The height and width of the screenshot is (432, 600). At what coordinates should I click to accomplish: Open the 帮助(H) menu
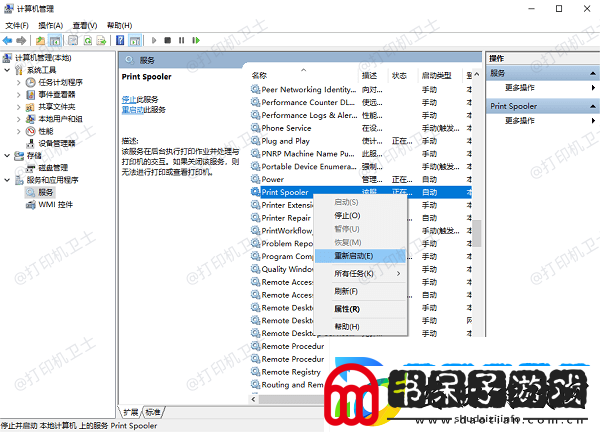119,26
